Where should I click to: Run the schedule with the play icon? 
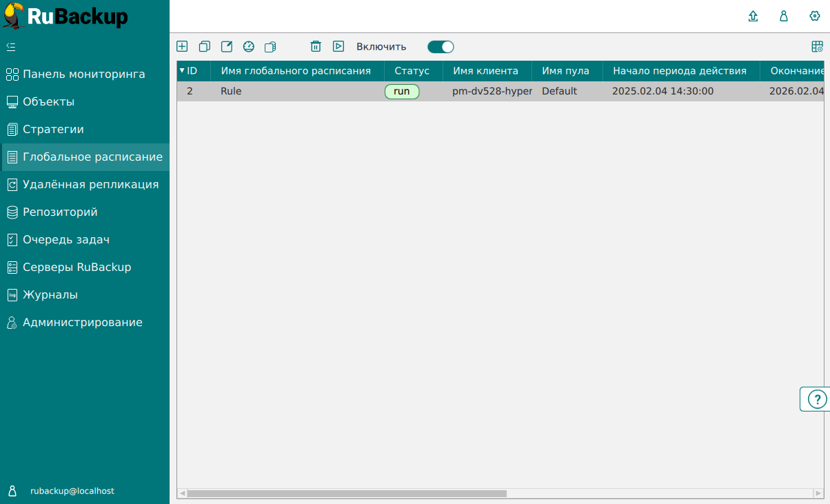point(338,46)
